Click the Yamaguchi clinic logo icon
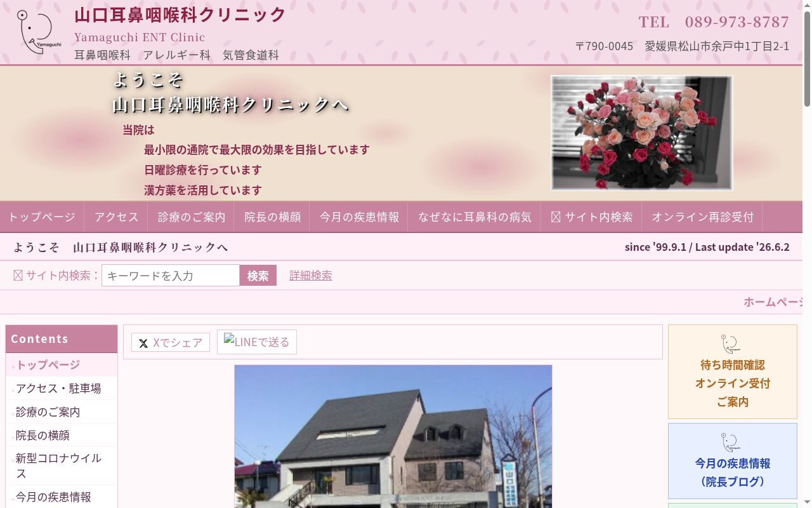The width and height of the screenshot is (812, 508). coord(38,32)
